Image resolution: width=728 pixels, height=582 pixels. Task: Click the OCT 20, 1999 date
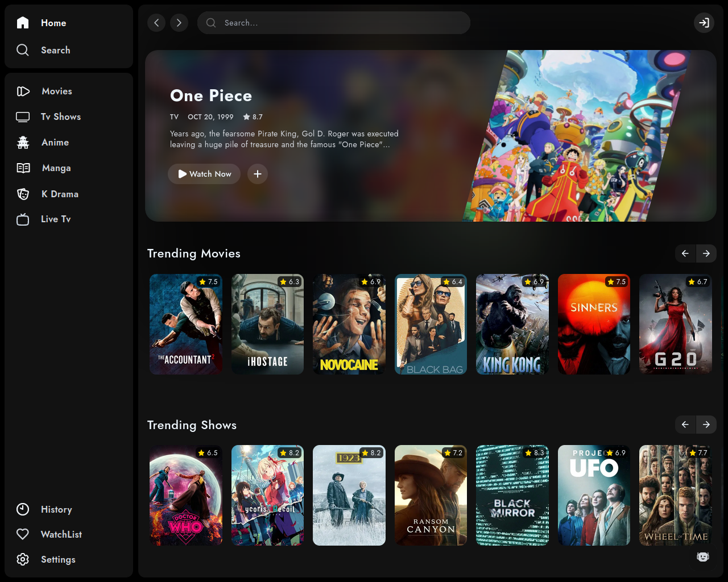(x=210, y=117)
